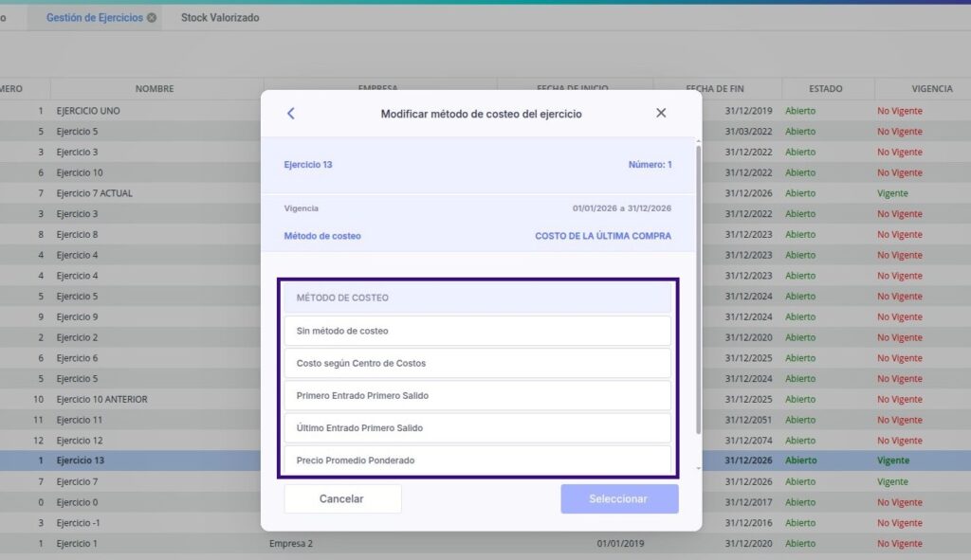The width and height of the screenshot is (971, 560).
Task: Pick 'Último Entrado Primero Salido' option
Action: click(477, 427)
